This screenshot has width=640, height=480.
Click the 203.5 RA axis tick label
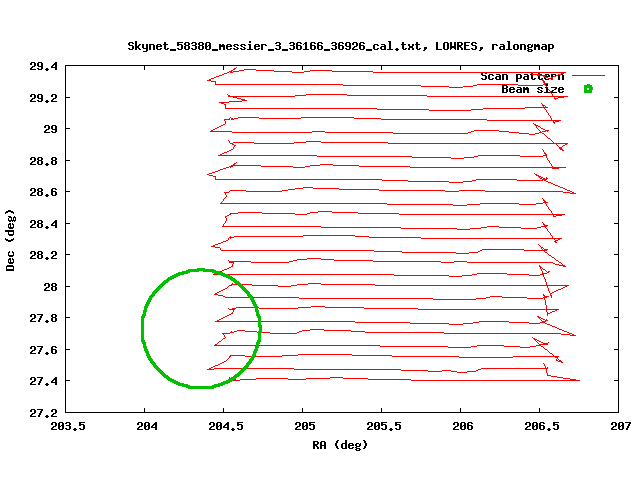pyautogui.click(x=68, y=426)
